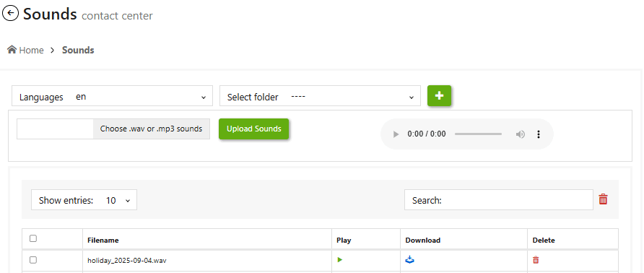
Task: Click the green plus add folder button
Action: click(439, 96)
